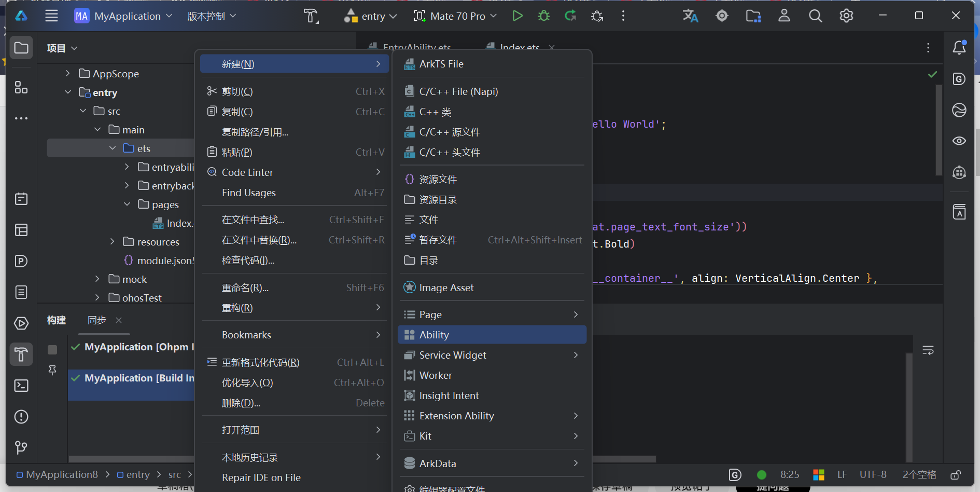980x492 pixels.
Task: Click the search magnifier icon
Action: [x=815, y=16]
